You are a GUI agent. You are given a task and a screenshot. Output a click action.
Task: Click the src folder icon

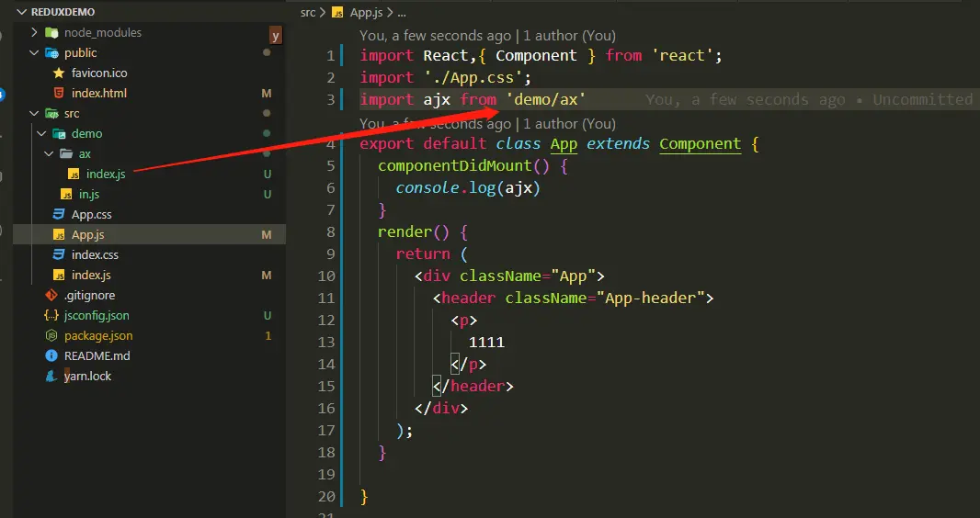pos(51,114)
